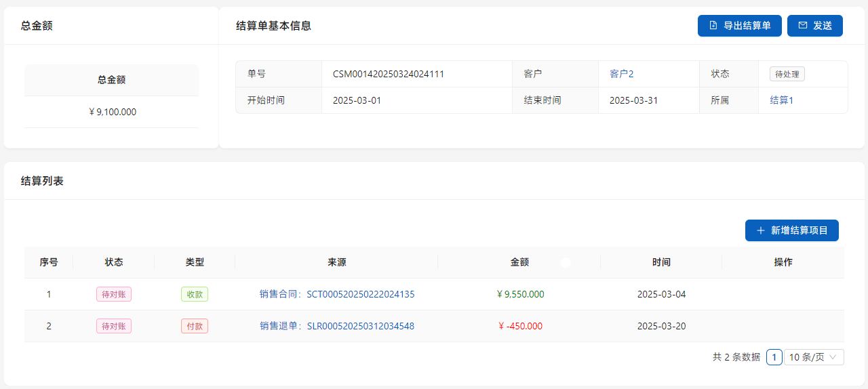868x389 pixels.
Task: Click the total amount ¥9,100.000 value
Action: click(112, 112)
